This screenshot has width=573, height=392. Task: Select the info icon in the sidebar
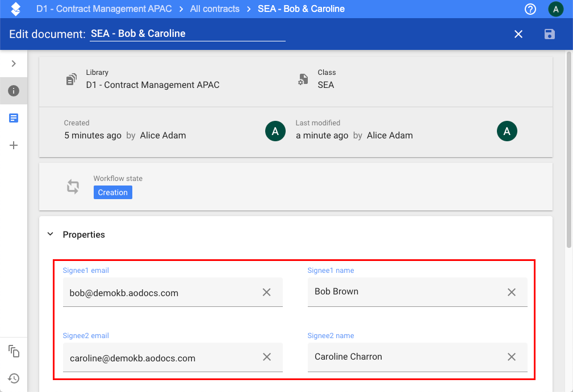14,91
